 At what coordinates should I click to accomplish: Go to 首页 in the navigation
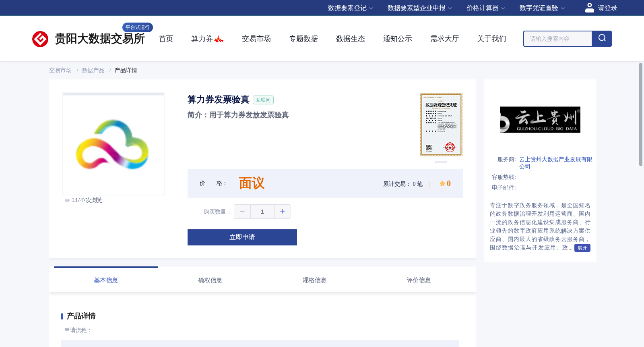point(166,39)
